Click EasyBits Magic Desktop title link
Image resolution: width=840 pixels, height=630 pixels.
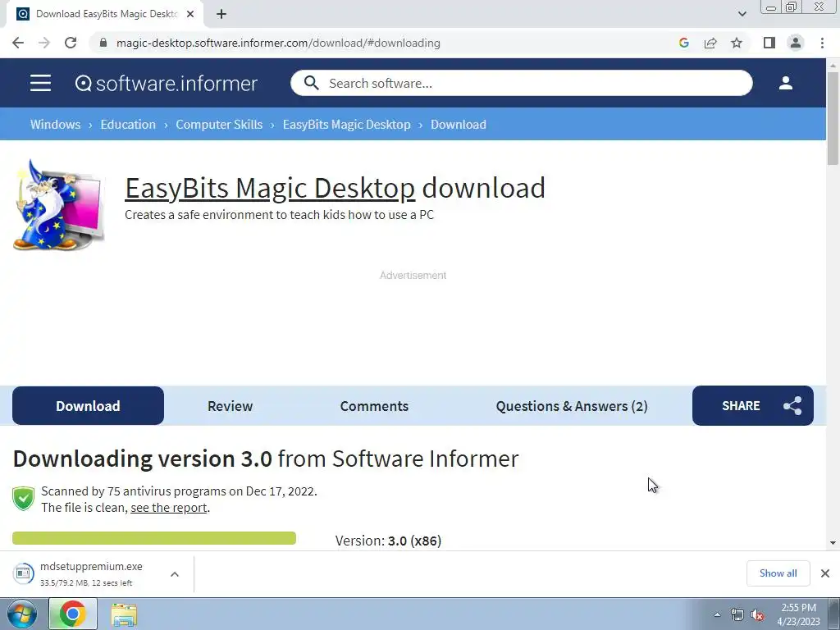pyautogui.click(x=270, y=188)
